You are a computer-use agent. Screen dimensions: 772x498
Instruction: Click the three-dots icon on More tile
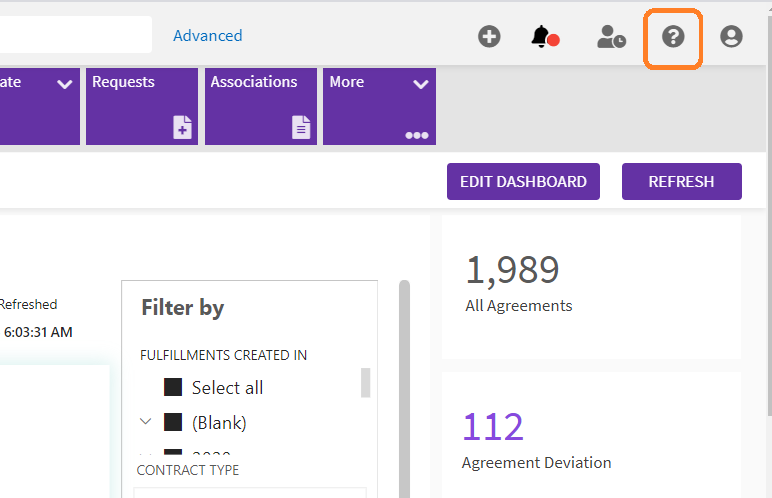pos(416,135)
